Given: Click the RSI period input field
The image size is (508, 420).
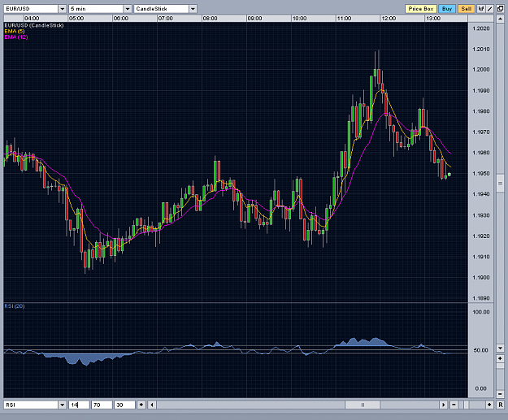Looking at the screenshot, I should point(79,405).
